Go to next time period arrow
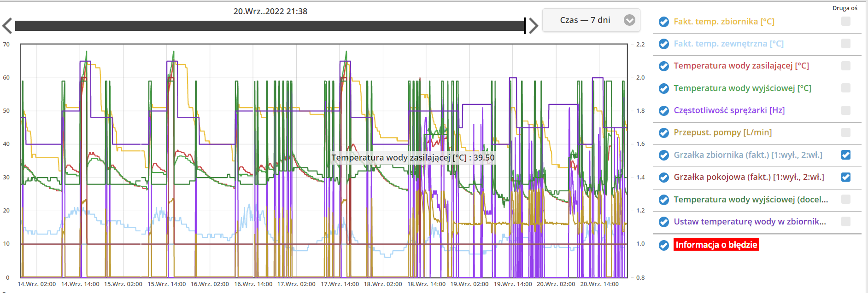This screenshot has width=868, height=293. pyautogui.click(x=533, y=26)
